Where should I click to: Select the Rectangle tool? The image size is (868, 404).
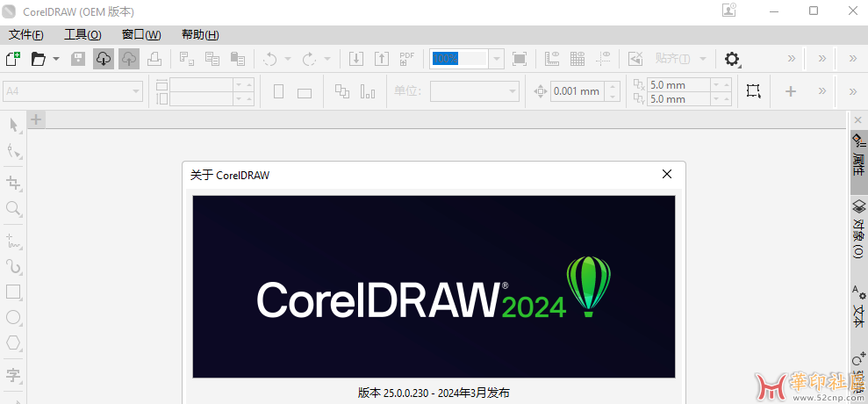(x=14, y=292)
